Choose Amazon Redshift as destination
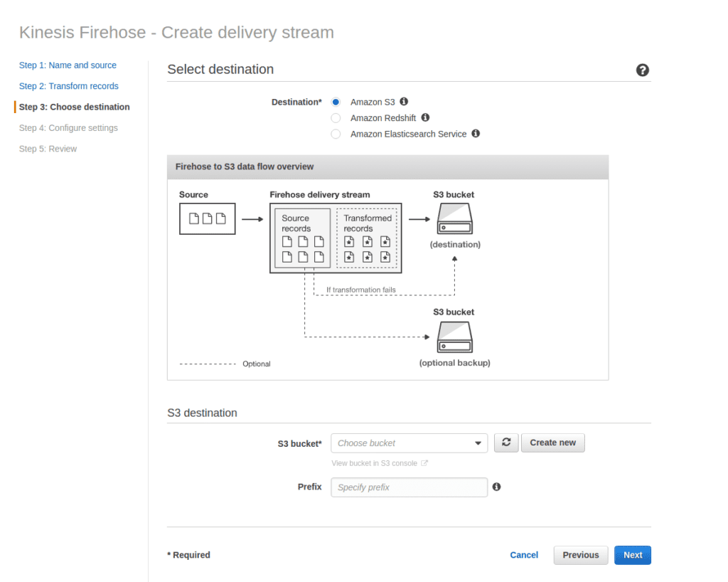The image size is (728, 582). click(x=336, y=118)
